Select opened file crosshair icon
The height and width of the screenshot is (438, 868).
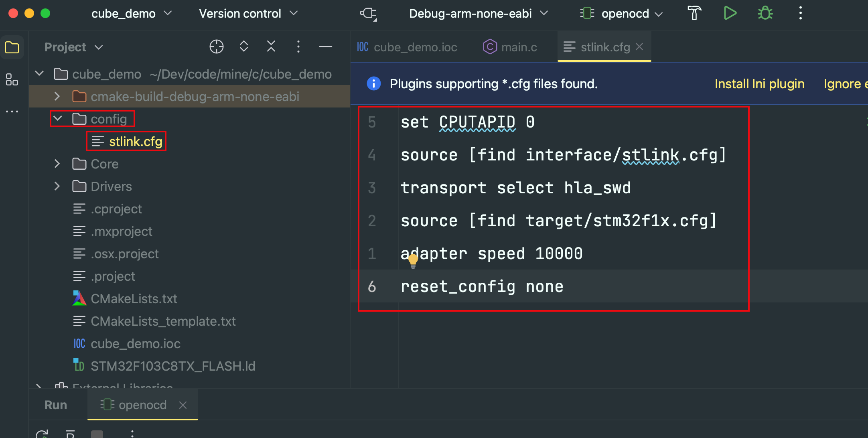click(217, 47)
